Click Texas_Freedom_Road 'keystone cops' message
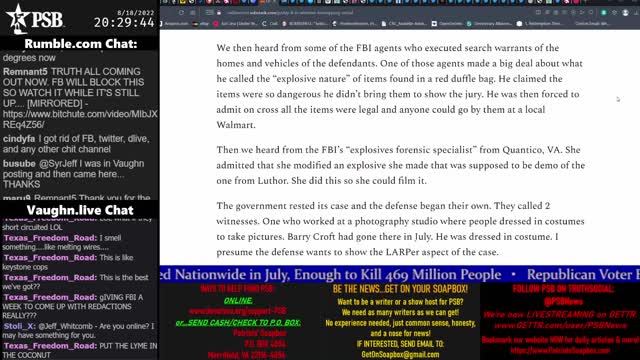This screenshot has height=360, width=640. coord(68,262)
